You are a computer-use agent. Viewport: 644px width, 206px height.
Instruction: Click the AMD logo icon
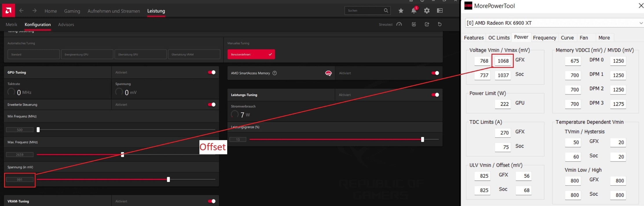tap(8, 11)
